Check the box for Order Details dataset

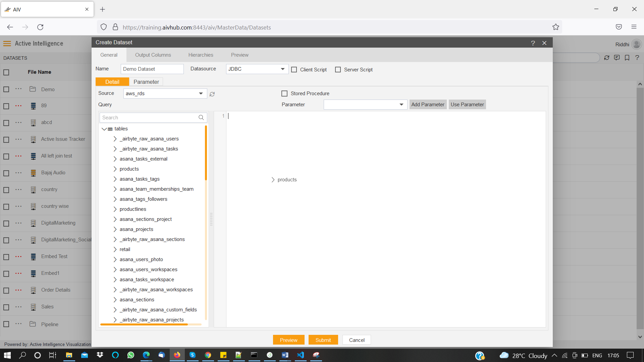click(x=6, y=291)
